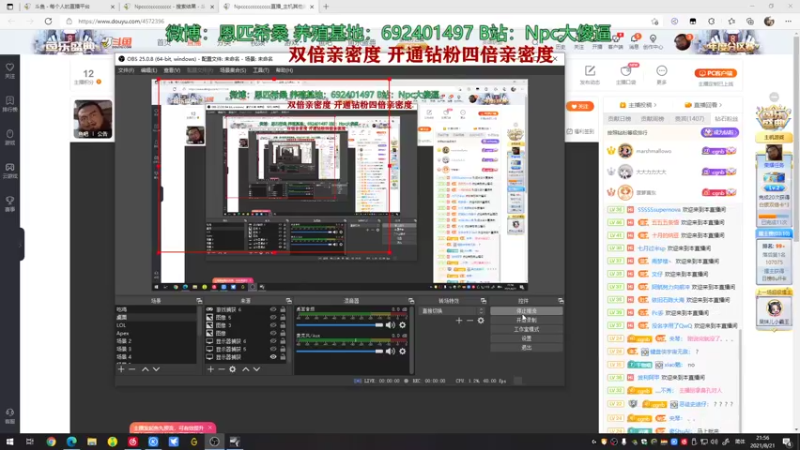Remove the scene transition with the minus icon
Image resolution: width=800 pixels, height=450 pixels.
pyautogui.click(x=469, y=320)
